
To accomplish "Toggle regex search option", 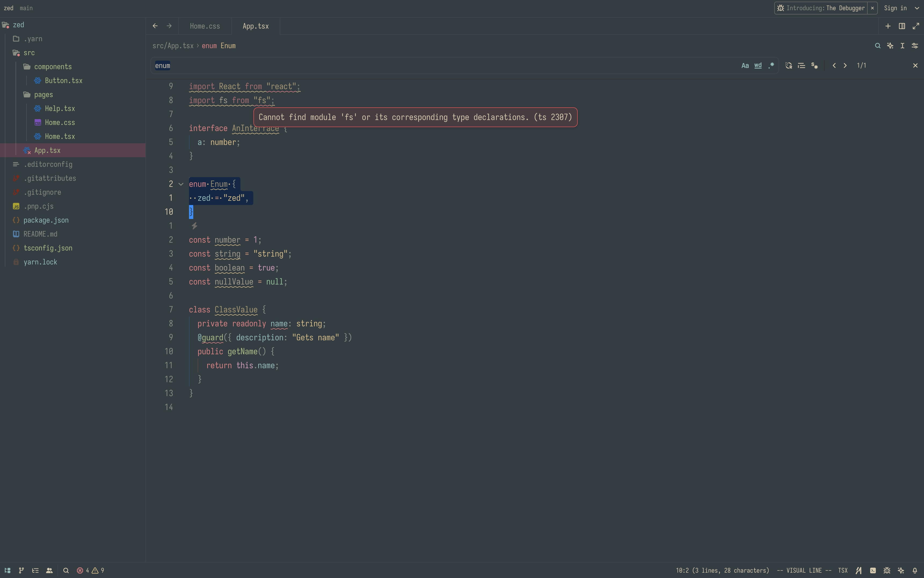I will (x=771, y=66).
